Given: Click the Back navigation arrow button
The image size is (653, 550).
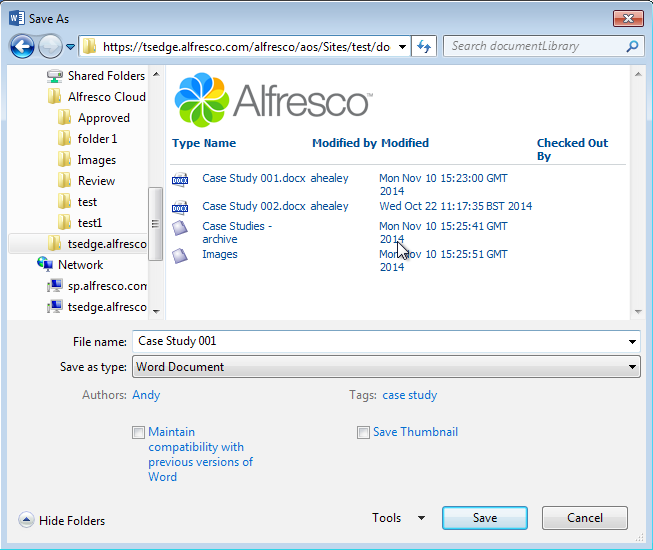Looking at the screenshot, I should (x=23, y=46).
